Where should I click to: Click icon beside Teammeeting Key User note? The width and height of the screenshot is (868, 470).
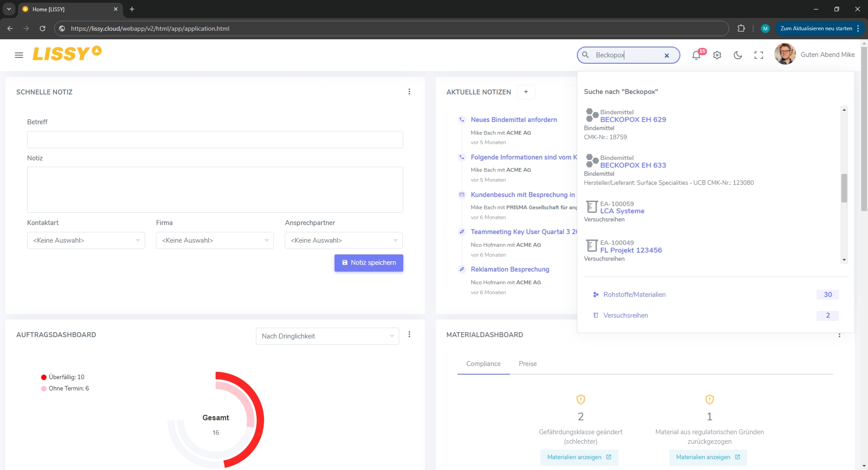click(x=462, y=232)
